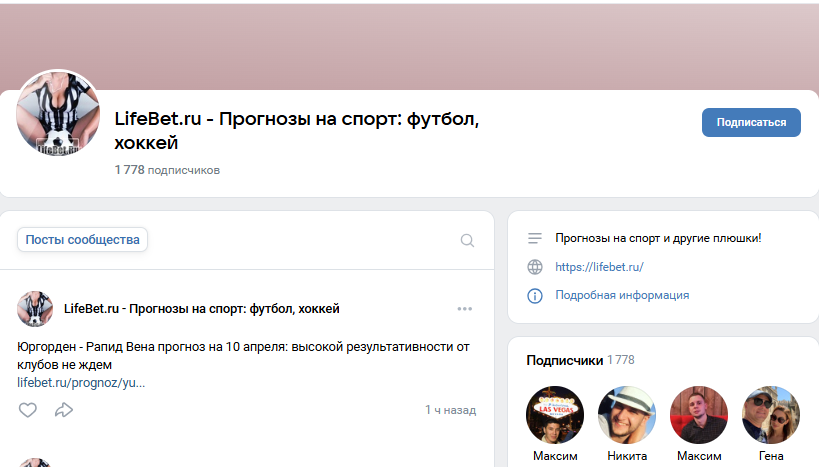Click the globe icon beside website link
Viewport: 819px width, 467px height.
(535, 267)
